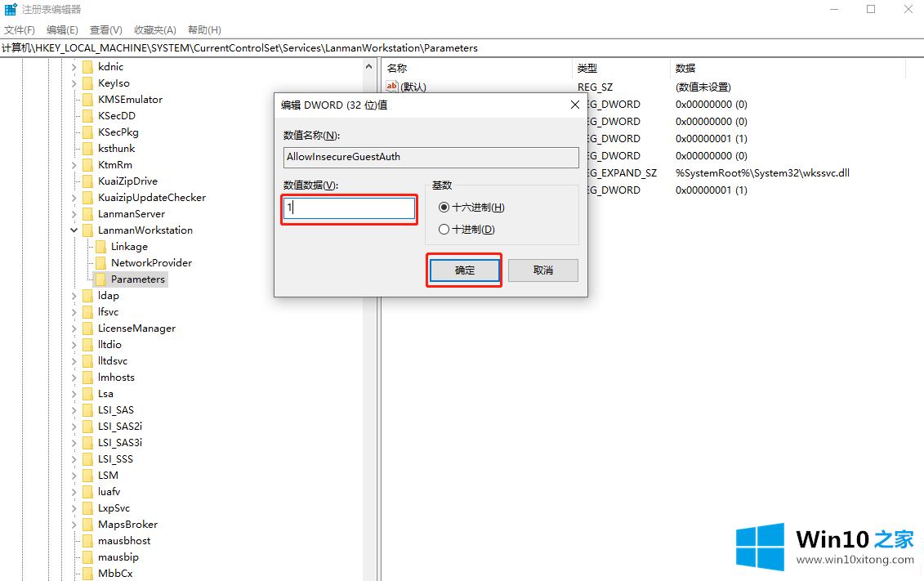Expand the KtmRm tree node
This screenshot has height=581, width=924.
click(74, 165)
